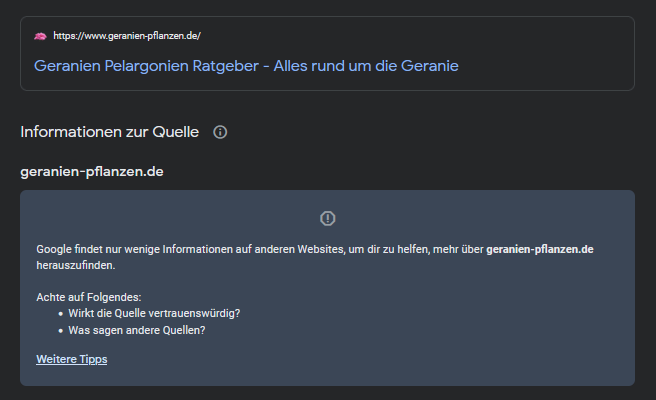Click the bullet dot before Wirkt die Quelle
The image size is (656, 400).
[x=61, y=314]
